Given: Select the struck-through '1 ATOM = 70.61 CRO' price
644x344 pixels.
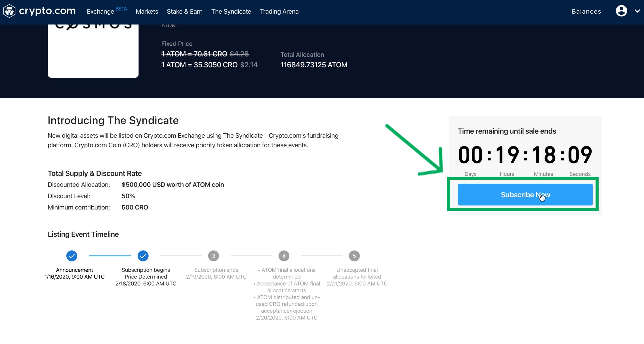Looking at the screenshot, I should click(x=194, y=54).
